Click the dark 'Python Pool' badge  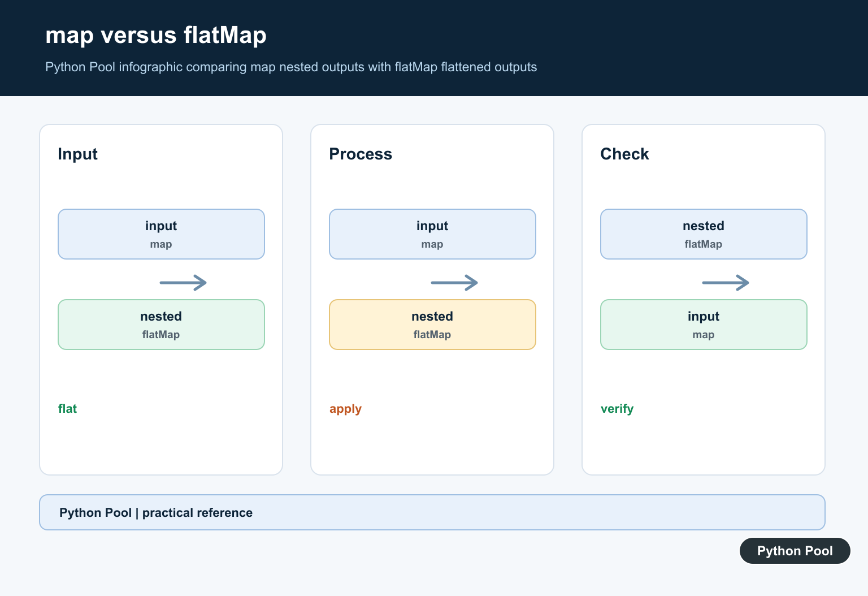795,551
